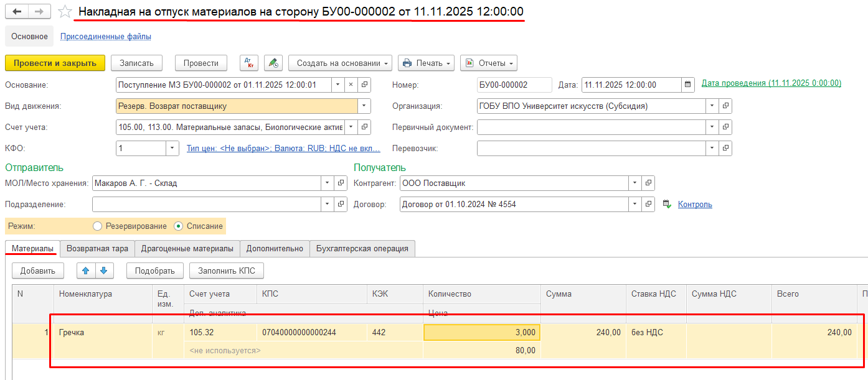
Task: Click the Количество cell with 3,000
Action: [482, 332]
